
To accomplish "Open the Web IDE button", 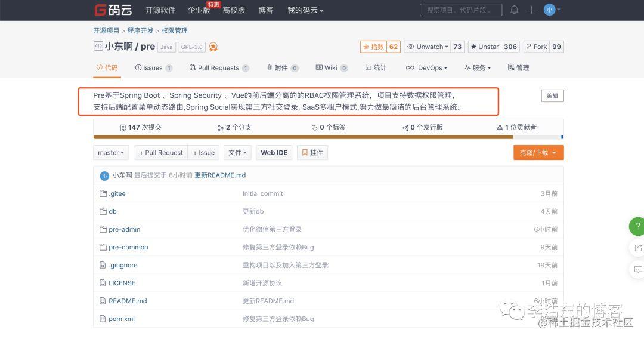I will [x=274, y=152].
